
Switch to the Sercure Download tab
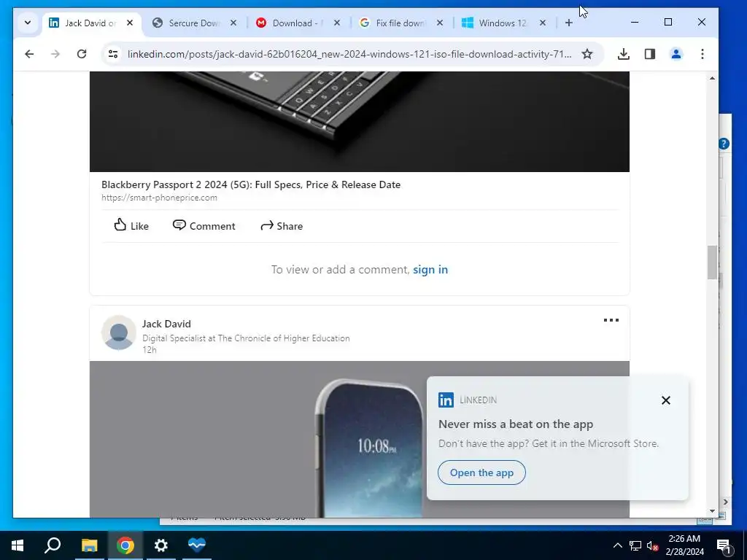point(194,23)
